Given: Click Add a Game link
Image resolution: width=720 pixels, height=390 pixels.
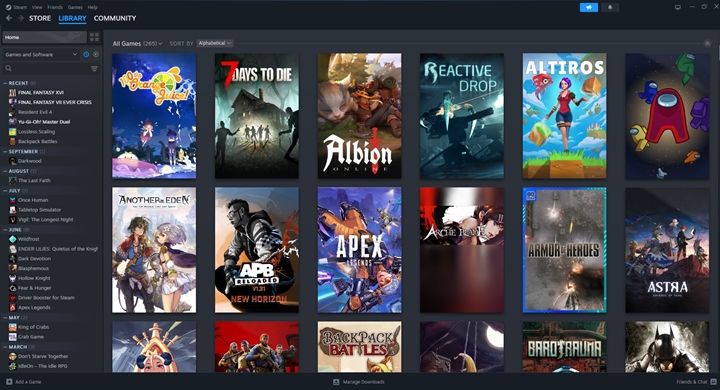Looking at the screenshot, I should coord(28,382).
